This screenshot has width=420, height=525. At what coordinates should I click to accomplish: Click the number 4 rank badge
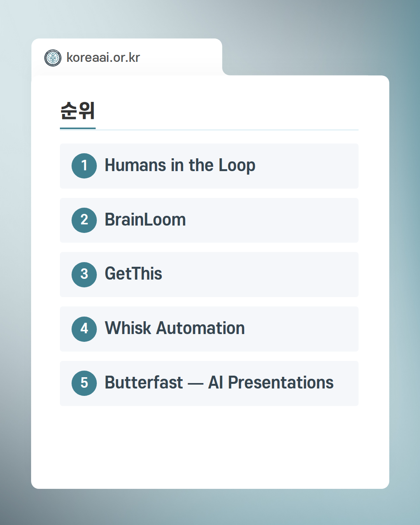pos(84,329)
